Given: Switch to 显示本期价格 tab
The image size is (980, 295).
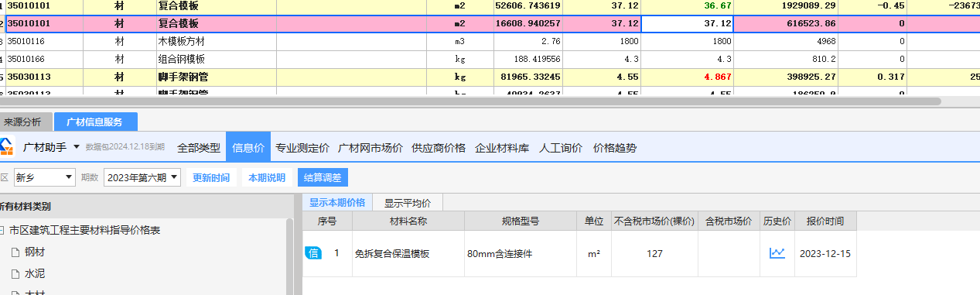Looking at the screenshot, I should click(x=337, y=202).
